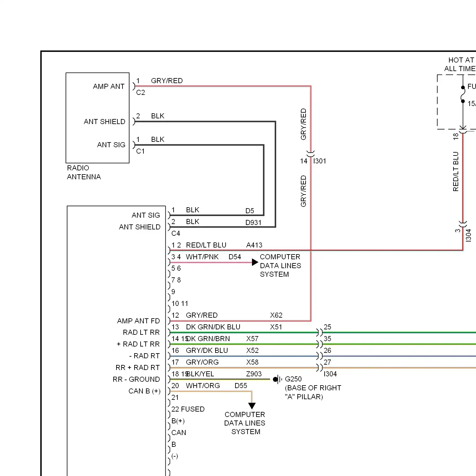Select splice connector I301 label
Viewport: 476px width, 476px height.
320,161
